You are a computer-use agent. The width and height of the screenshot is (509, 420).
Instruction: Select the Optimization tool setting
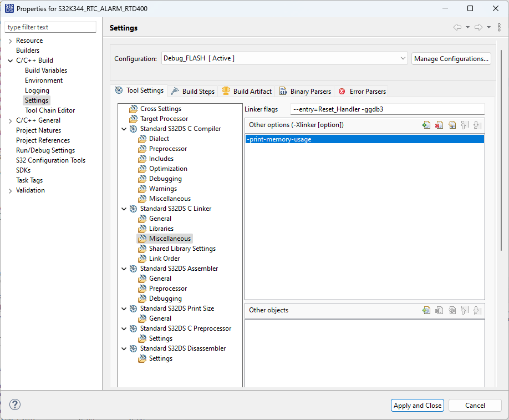tap(169, 168)
